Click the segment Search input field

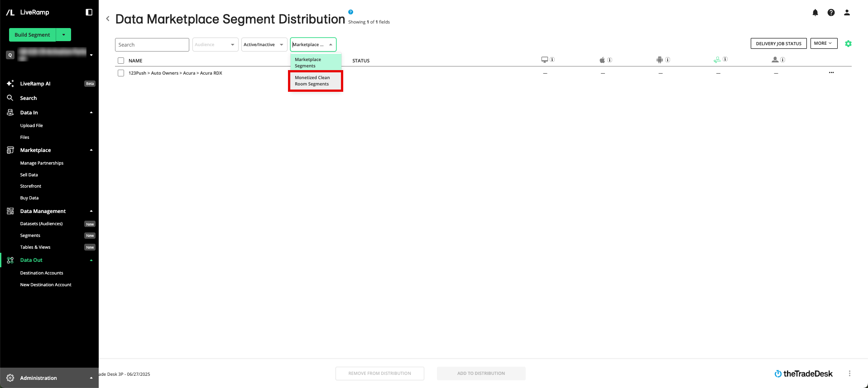(x=152, y=45)
